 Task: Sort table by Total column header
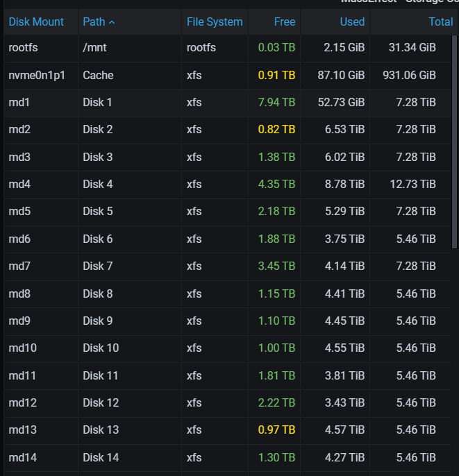click(x=440, y=22)
